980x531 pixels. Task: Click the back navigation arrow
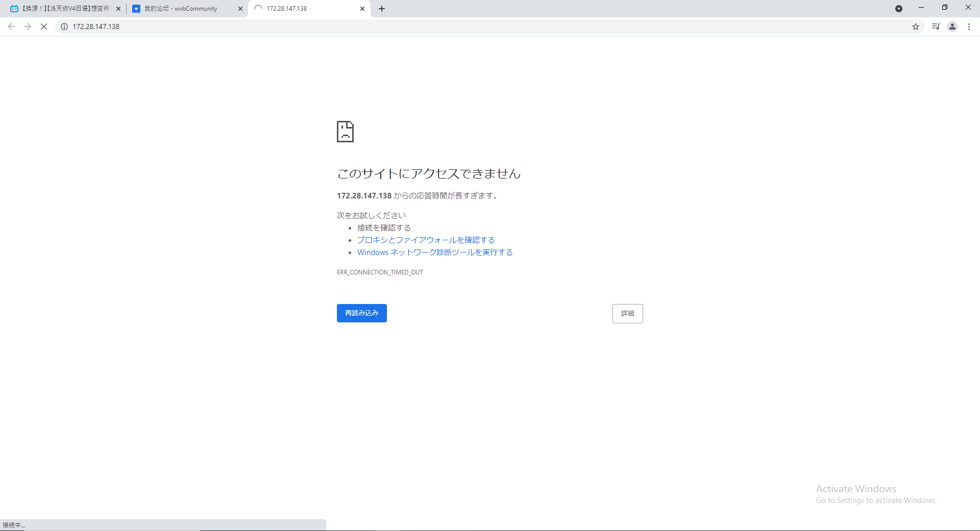[x=11, y=27]
